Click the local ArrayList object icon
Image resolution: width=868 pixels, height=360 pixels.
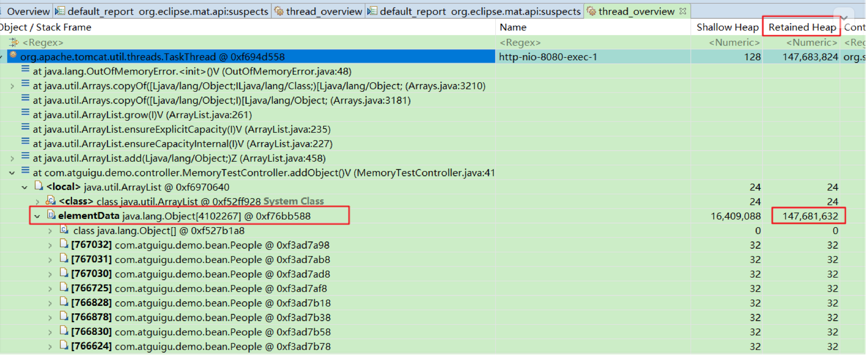click(38, 186)
